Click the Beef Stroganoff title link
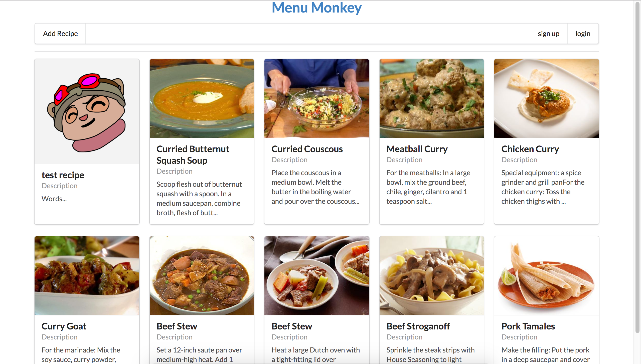641x364 pixels. 418,326
